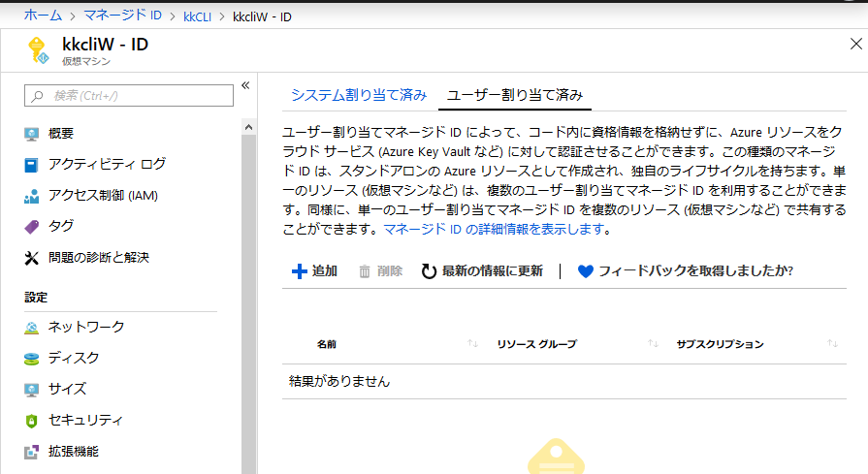Go to ホーム breadcrumb link
The height and width of the screenshot is (474, 868).
click(x=43, y=16)
